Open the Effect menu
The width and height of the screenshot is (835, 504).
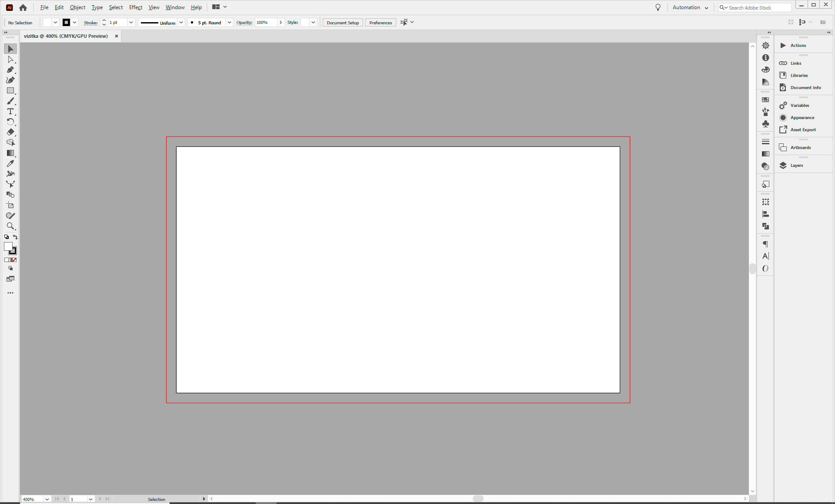click(x=135, y=7)
